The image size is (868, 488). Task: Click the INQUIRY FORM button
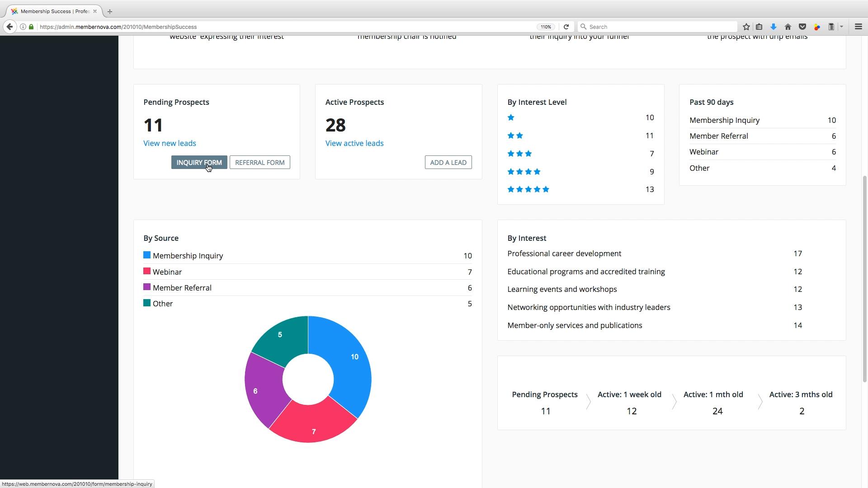(x=199, y=162)
